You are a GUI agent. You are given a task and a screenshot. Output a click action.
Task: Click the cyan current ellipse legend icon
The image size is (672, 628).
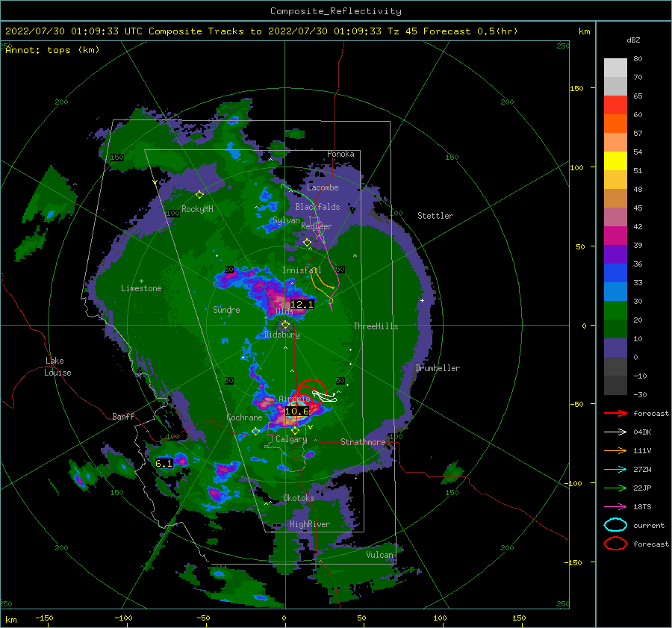point(615,525)
